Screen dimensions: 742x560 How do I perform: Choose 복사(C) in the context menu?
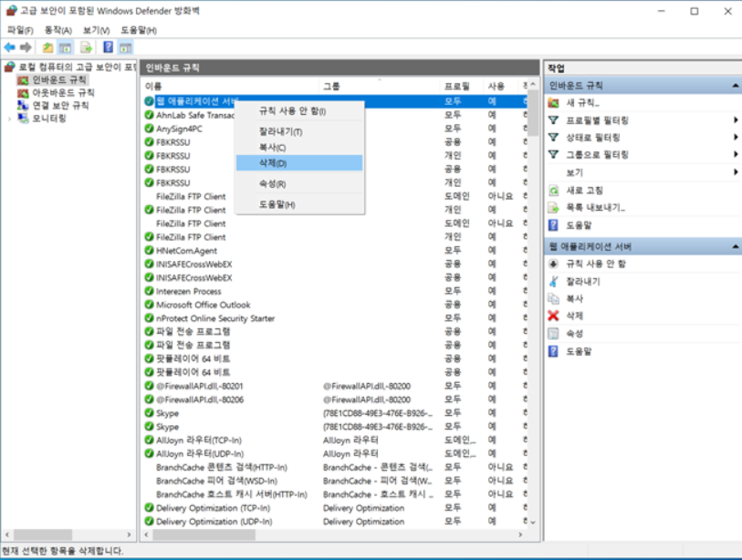[x=299, y=147]
